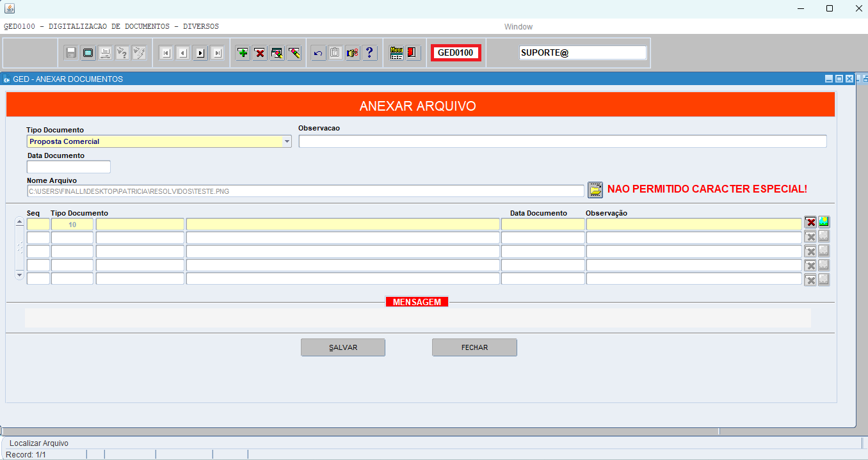Image resolution: width=868 pixels, height=460 pixels.
Task: Click the record list scroll up arrow
Action: (x=19, y=222)
